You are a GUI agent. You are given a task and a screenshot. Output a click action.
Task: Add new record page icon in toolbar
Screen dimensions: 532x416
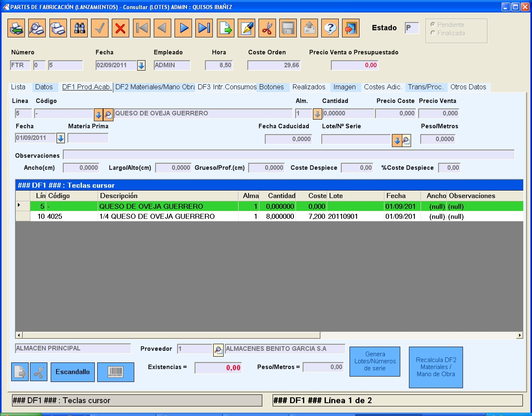click(225, 28)
